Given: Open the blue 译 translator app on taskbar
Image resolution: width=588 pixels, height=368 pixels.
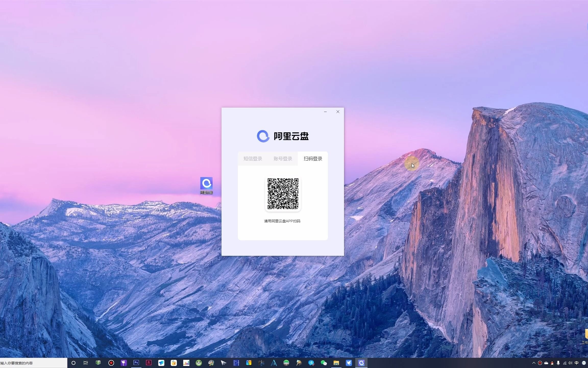Looking at the screenshot, I should [311, 363].
